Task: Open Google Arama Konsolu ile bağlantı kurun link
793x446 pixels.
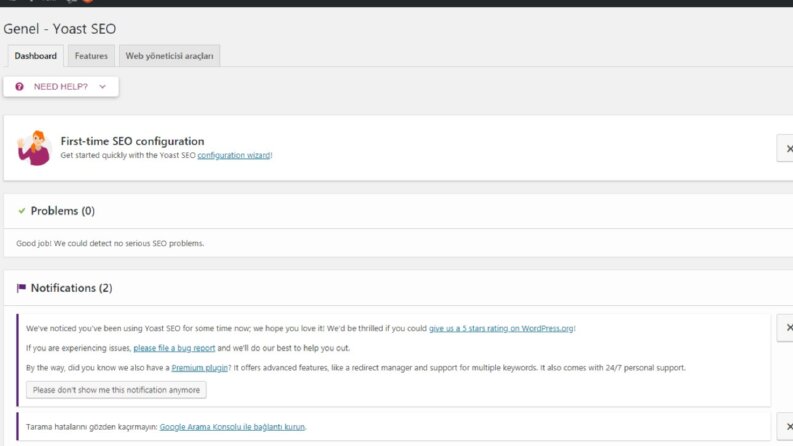Action: 232,427
